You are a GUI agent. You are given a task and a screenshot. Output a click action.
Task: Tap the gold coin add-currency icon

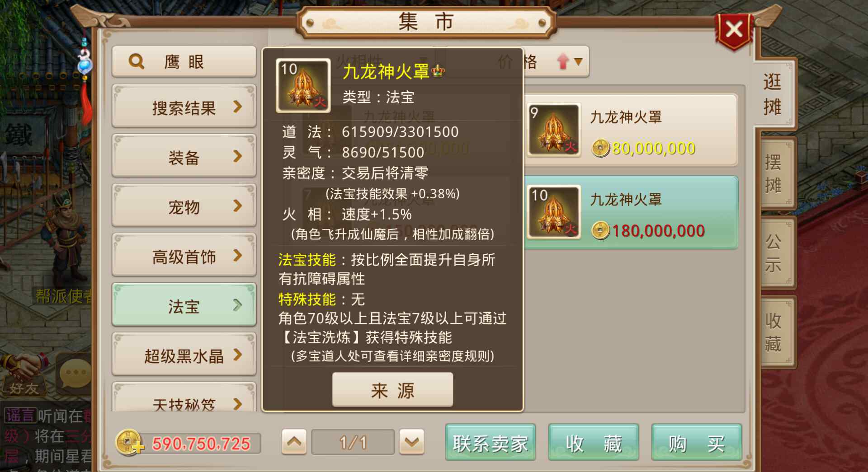pyautogui.click(x=130, y=442)
